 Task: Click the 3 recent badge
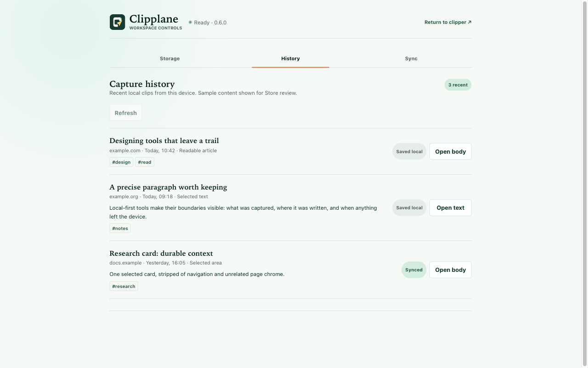[x=458, y=85]
